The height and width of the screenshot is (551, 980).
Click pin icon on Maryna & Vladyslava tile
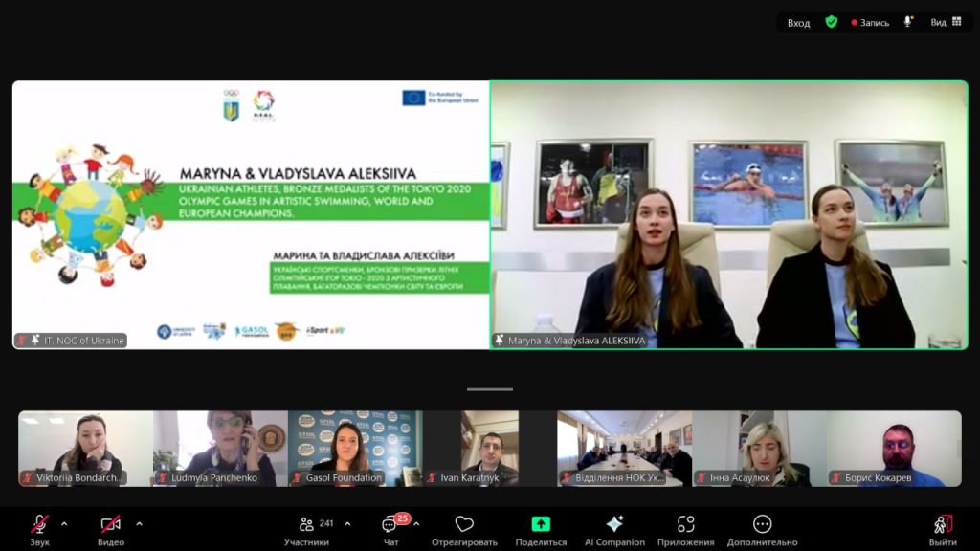(x=500, y=340)
